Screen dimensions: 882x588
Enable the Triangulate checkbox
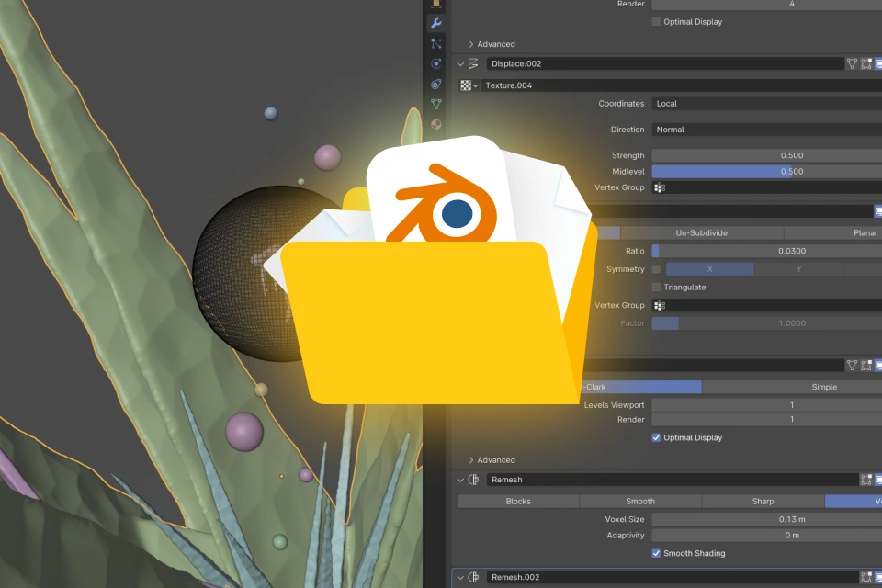pos(656,287)
